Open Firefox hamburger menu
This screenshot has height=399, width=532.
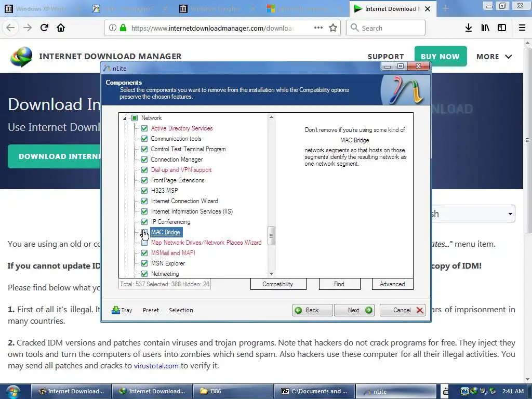522,28
